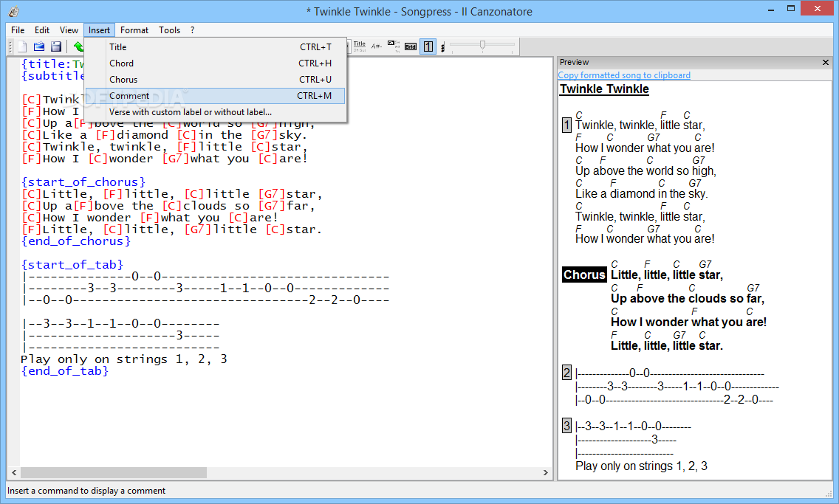Choose Chorus from the Insert menu
The width and height of the screenshot is (839, 504).
215,79
